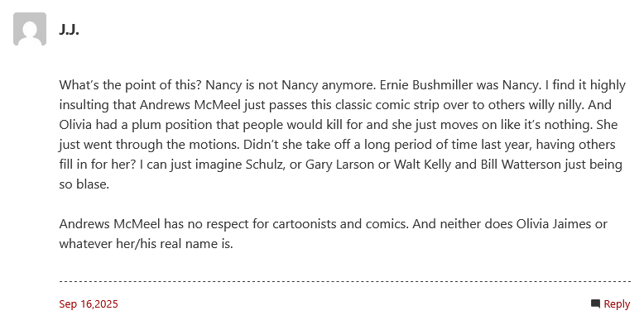644x325 pixels.
Task: Open the J.J. commenter name
Action: [69, 29]
